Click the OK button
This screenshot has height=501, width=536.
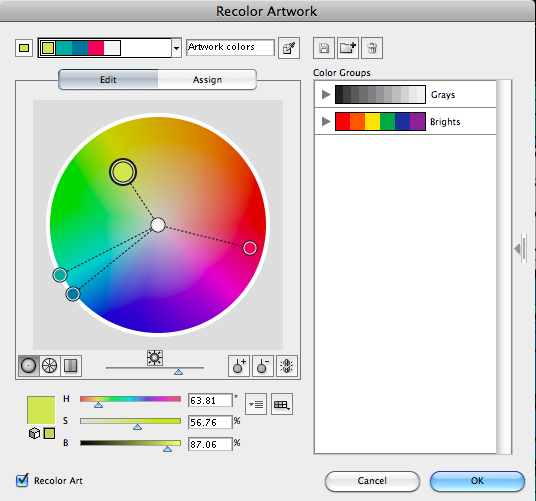tap(477, 481)
